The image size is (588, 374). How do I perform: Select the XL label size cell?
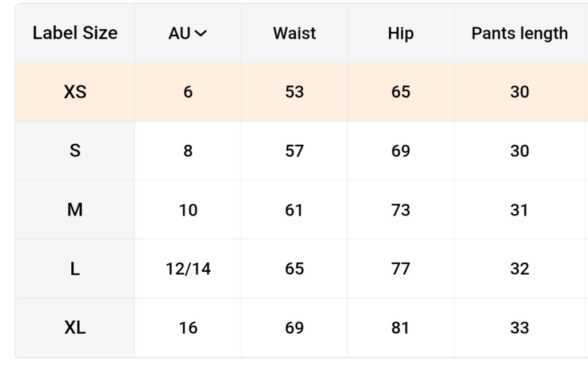click(75, 328)
